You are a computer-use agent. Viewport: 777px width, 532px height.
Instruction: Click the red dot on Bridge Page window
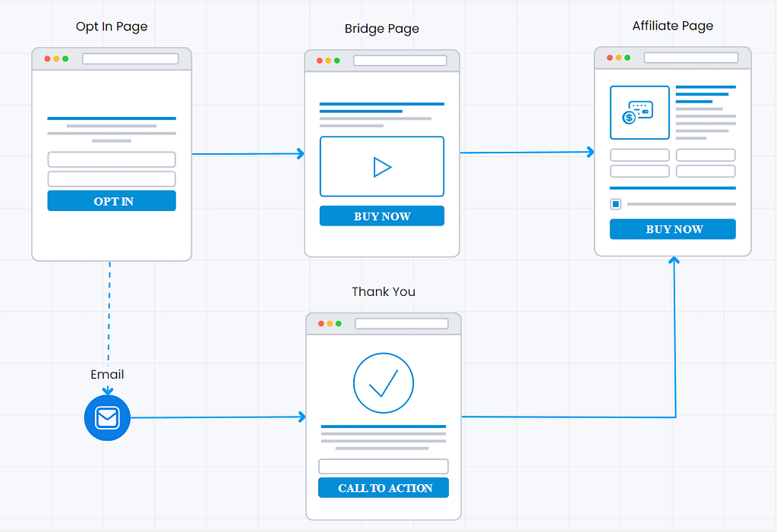(320, 61)
